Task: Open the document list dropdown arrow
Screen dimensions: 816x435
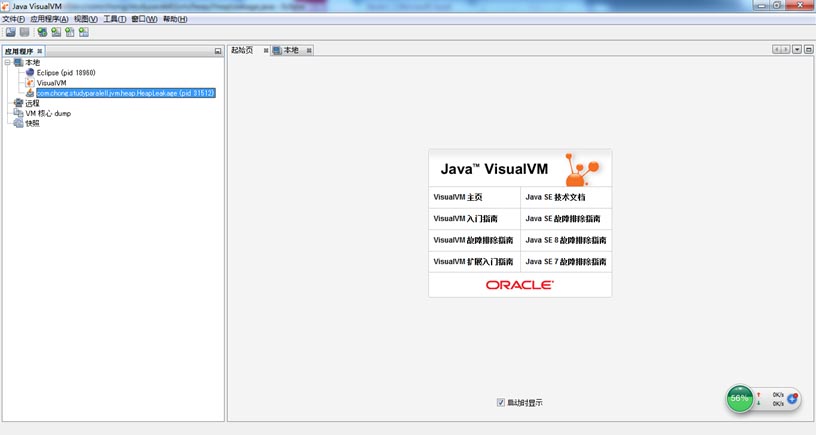Action: tap(797, 50)
